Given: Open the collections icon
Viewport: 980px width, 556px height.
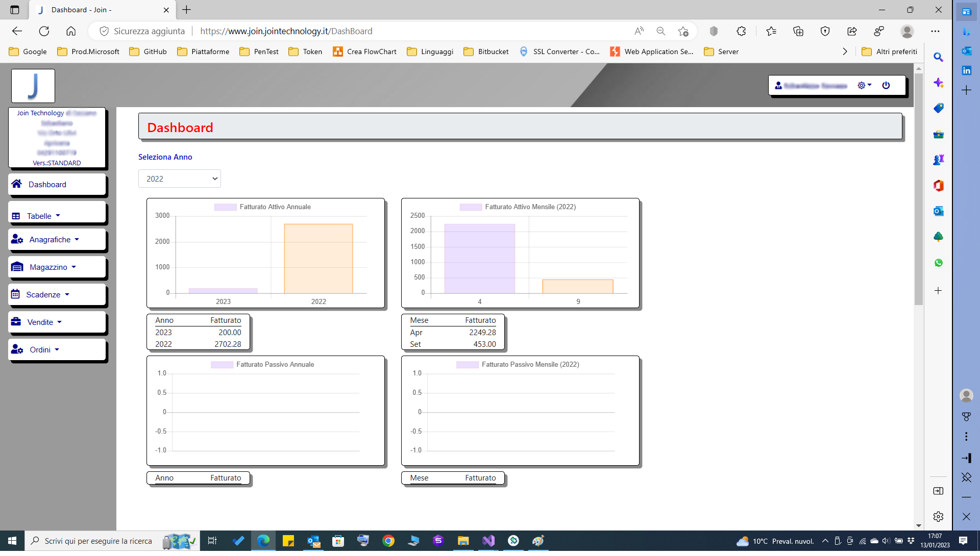Looking at the screenshot, I should point(798,31).
